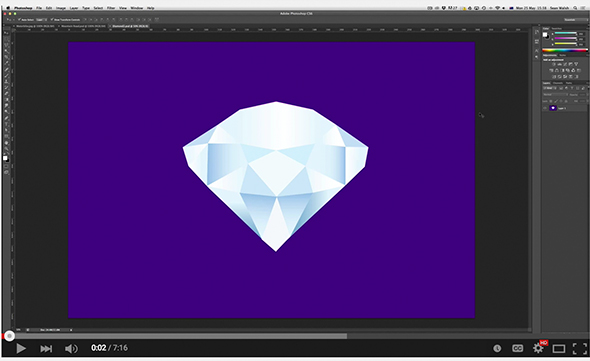Pick a color from the spectrum ramp

(x=564, y=50)
